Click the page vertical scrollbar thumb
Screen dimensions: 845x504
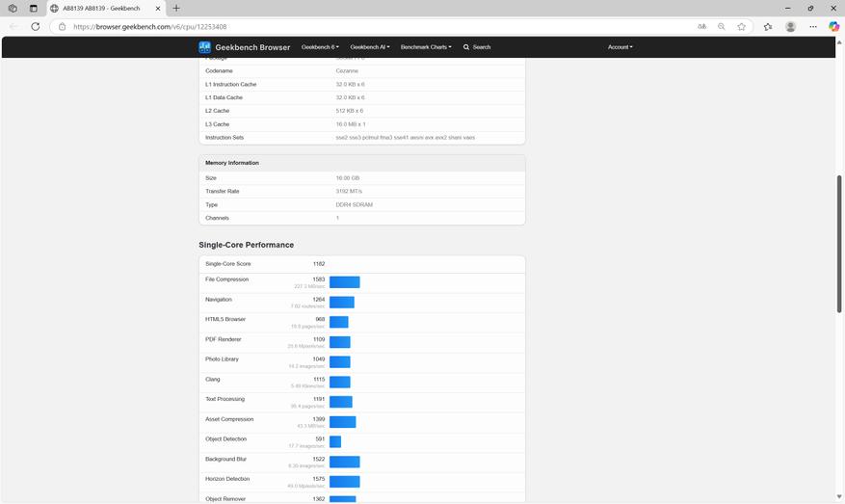(x=839, y=244)
